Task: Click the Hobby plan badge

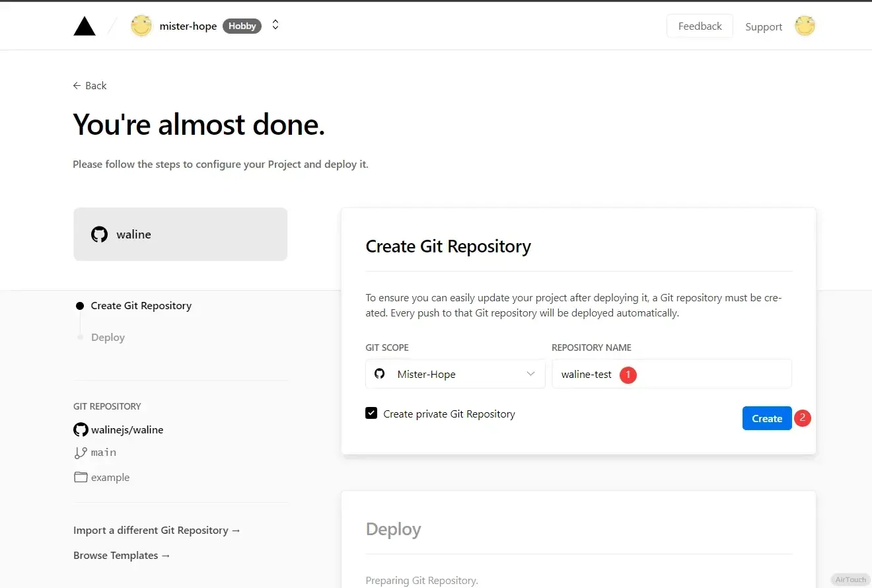Action: pyautogui.click(x=242, y=26)
